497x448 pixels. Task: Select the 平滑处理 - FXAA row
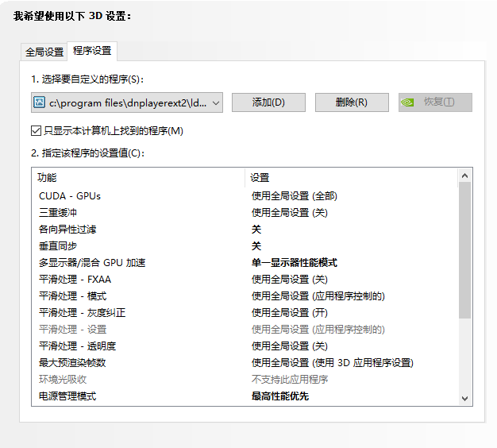[75, 280]
